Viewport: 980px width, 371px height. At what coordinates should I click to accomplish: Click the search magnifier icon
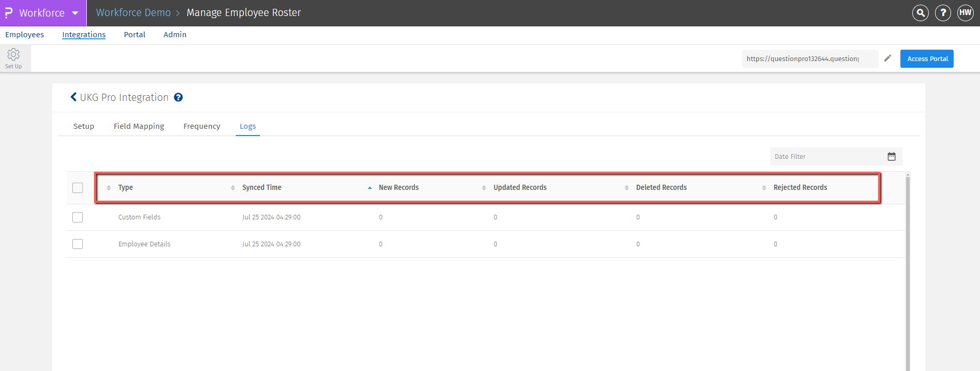(x=920, y=13)
